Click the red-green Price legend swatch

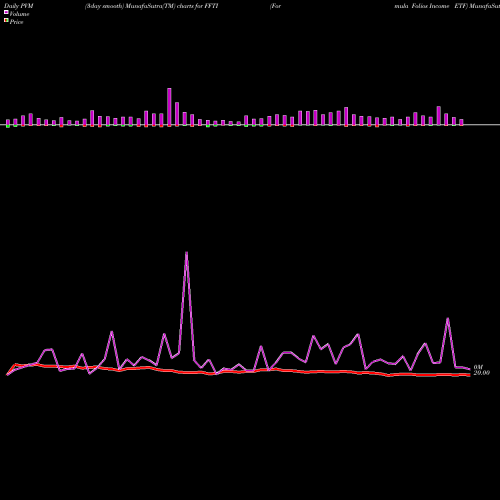coord(6,21)
